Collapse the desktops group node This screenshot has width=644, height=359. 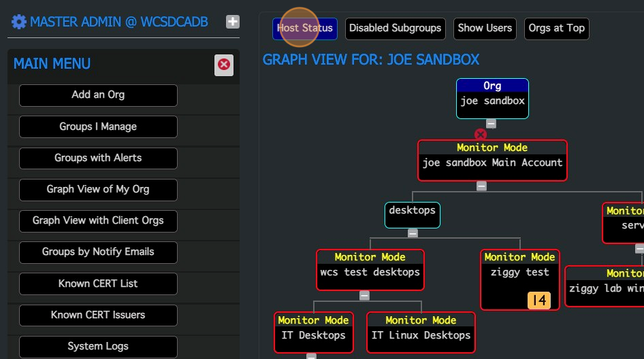[413, 233]
